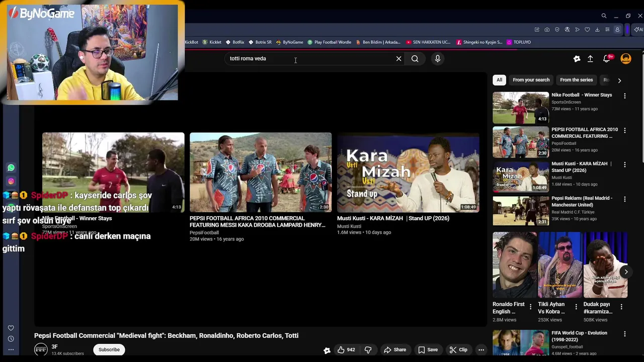Screen dimensions: 644x362
Task: Subscribe to the 3F channel
Action: pos(109,350)
